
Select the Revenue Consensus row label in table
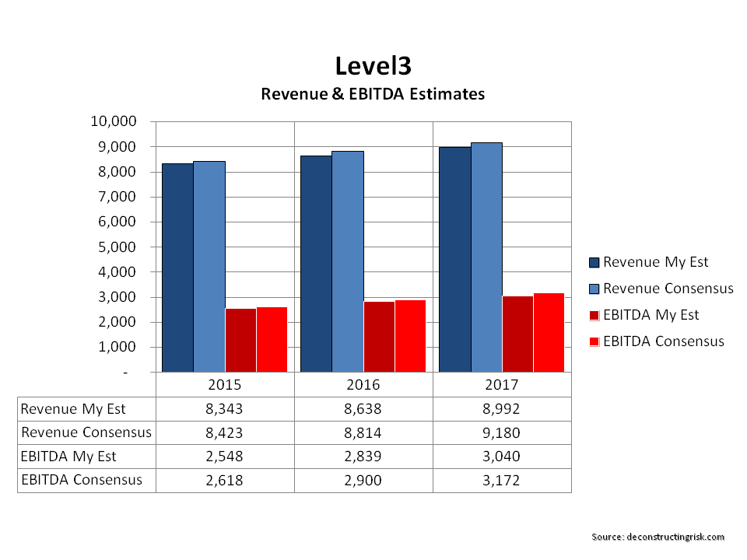pos(86,432)
